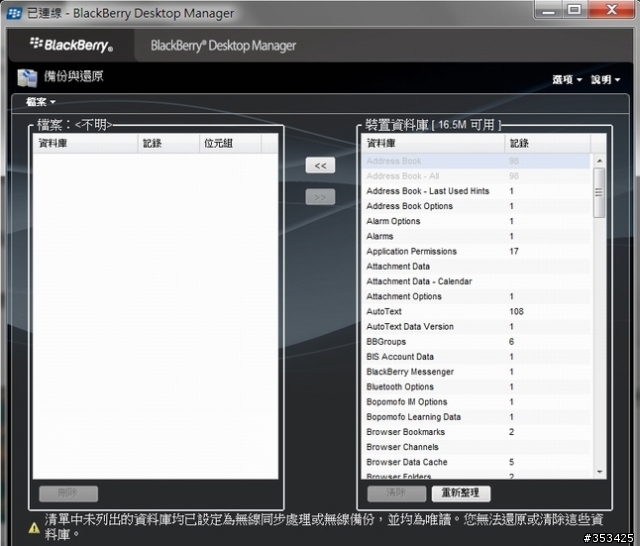Click the up arrow of the database list scrollbar
Image resolution: width=640 pixels, height=546 pixels.
[599, 161]
